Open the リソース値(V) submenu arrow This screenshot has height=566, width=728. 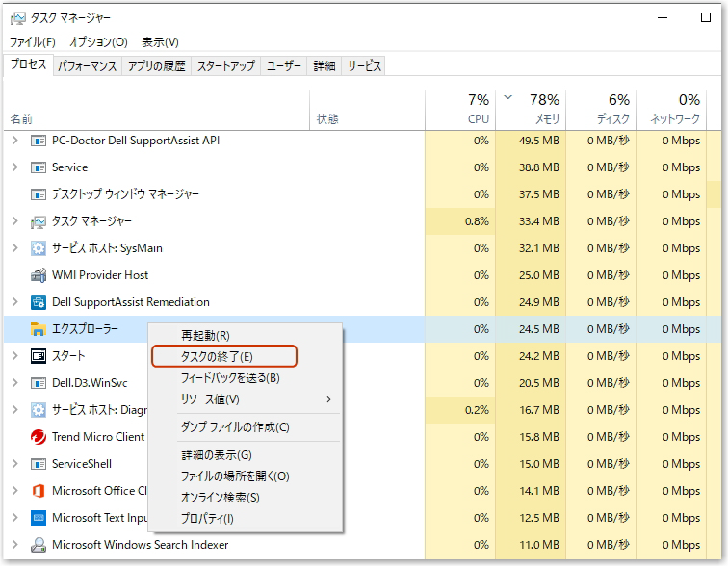(328, 399)
